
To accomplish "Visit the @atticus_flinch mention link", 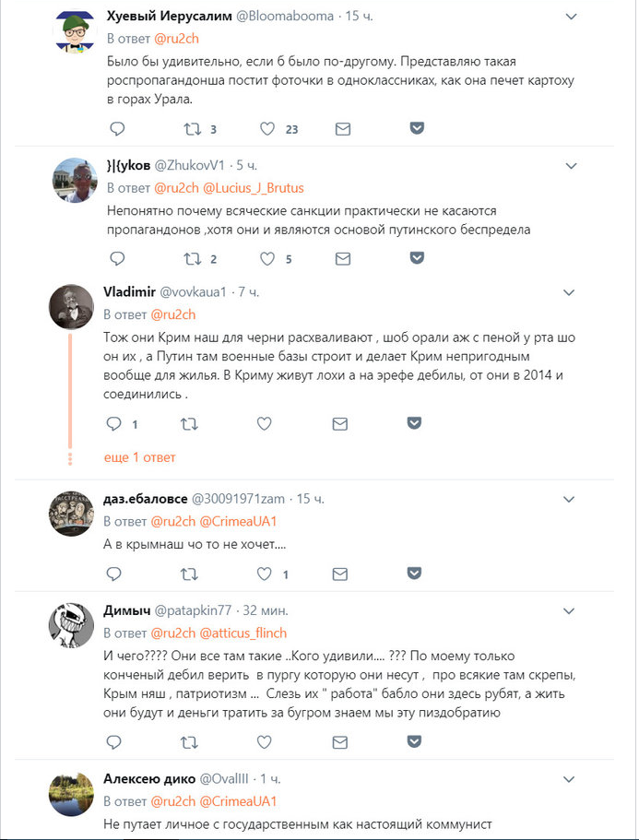I will click(x=243, y=633).
